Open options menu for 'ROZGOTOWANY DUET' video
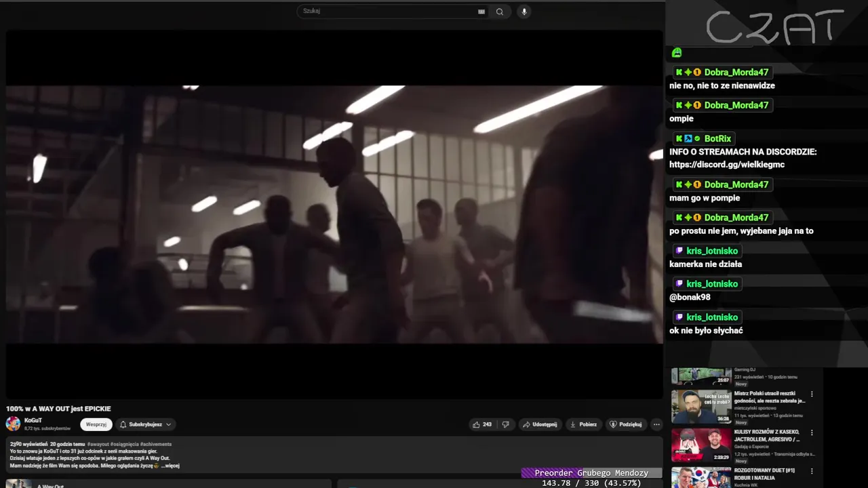 [x=812, y=470]
